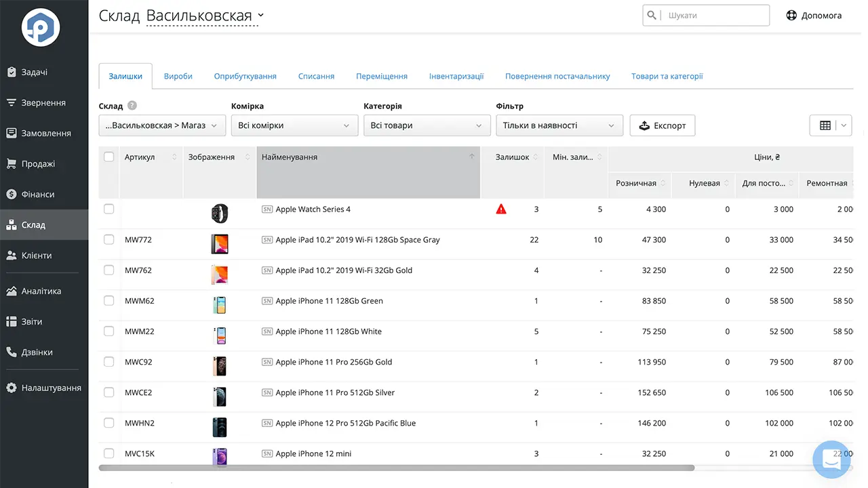Image resolution: width=868 pixels, height=488 pixels.
Task: Sort by Нулевая price arrows
Action: pyautogui.click(x=726, y=183)
